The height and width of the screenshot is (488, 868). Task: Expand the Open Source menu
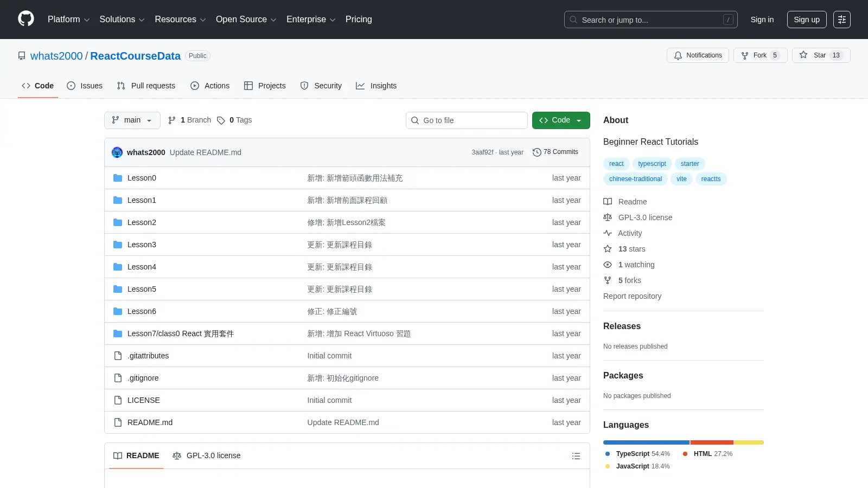tap(246, 20)
